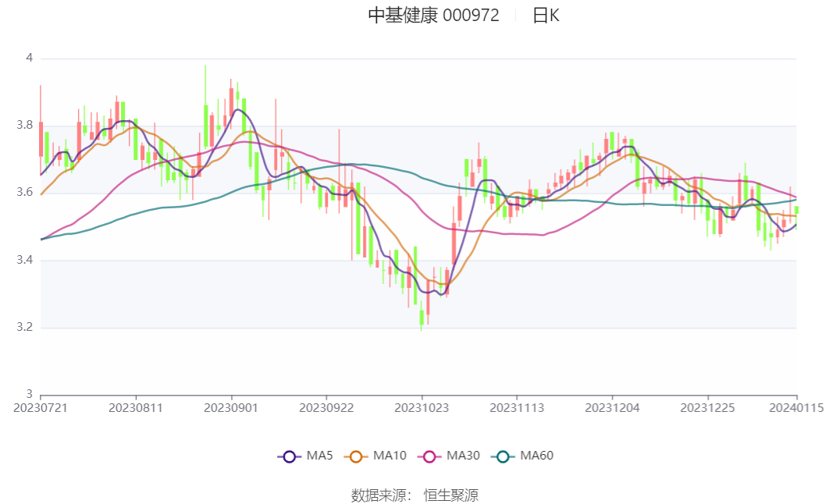Click the 20231204 x-axis date label
Image resolution: width=829 pixels, height=504 pixels.
612,408
